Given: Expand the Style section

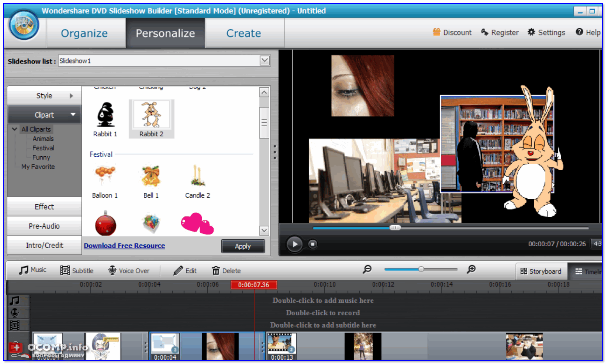Looking at the screenshot, I should coord(44,95).
